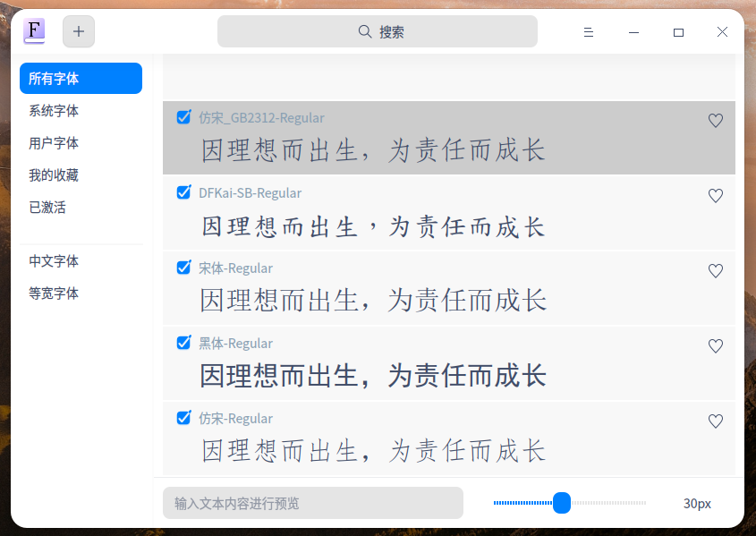Show 用户字体 category
The height and width of the screenshot is (536, 756).
click(81, 143)
